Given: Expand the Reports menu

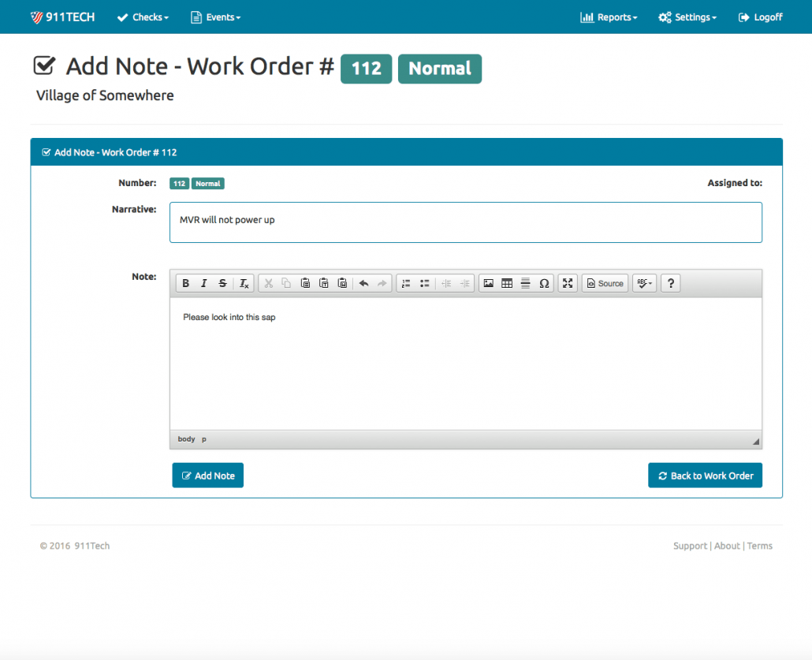Looking at the screenshot, I should click(609, 17).
